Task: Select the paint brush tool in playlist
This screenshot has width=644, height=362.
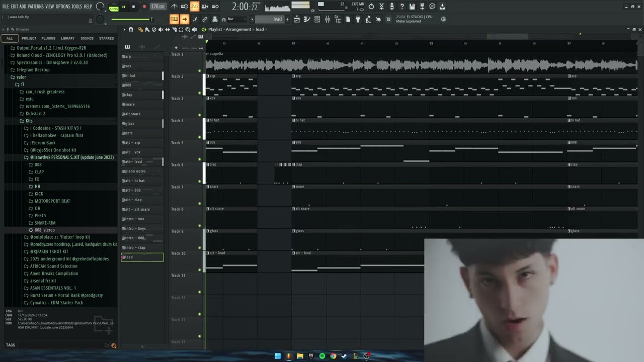Action: pyautogui.click(x=147, y=30)
